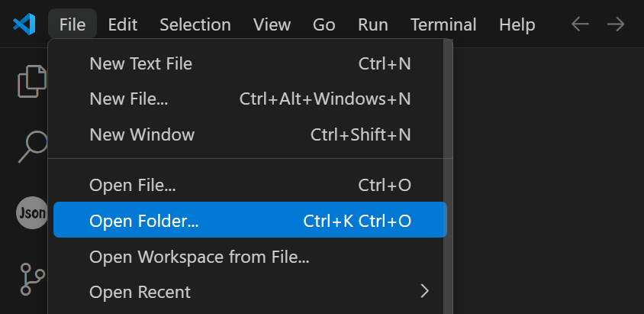Choose Open File... from the menu

pyautogui.click(x=250, y=185)
